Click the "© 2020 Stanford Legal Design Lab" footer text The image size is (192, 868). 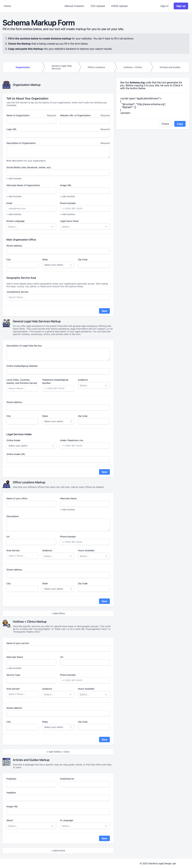pyautogui.click(x=158, y=864)
